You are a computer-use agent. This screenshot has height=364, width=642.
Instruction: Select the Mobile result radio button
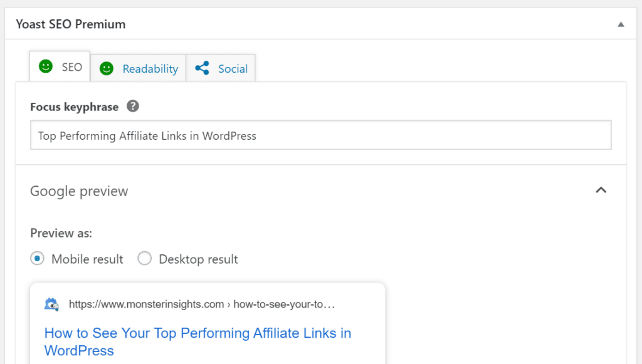click(38, 259)
